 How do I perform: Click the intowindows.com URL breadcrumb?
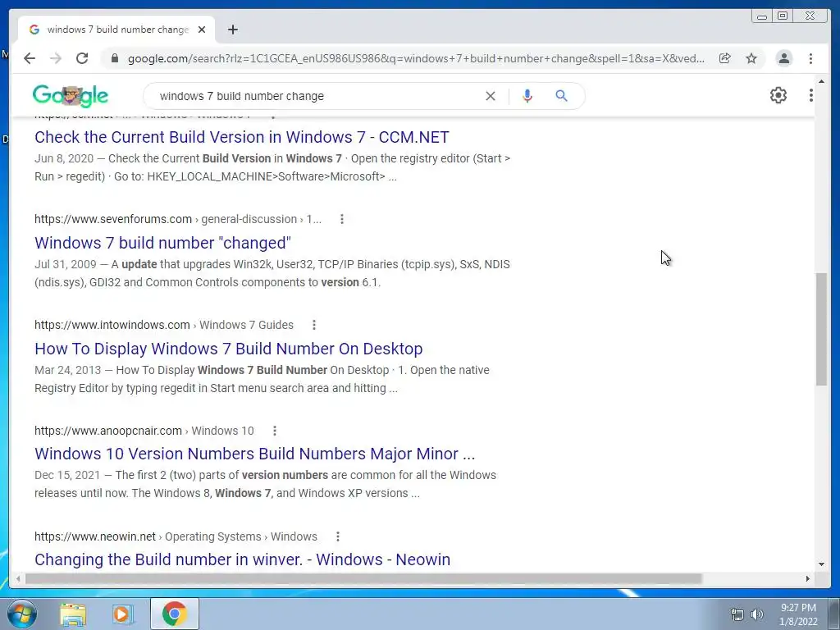(164, 325)
